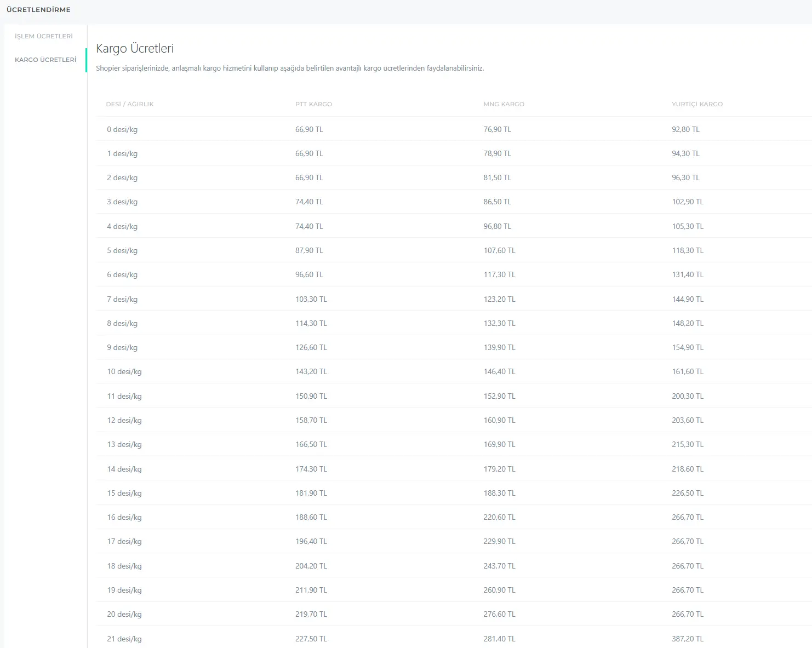Click MNG price 160,90 TL
The height and width of the screenshot is (648, 812).
[499, 421]
